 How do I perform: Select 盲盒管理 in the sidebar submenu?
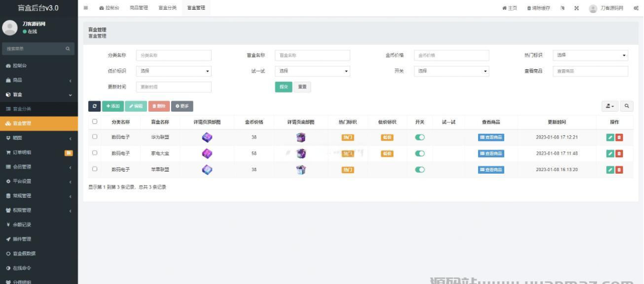[39, 123]
